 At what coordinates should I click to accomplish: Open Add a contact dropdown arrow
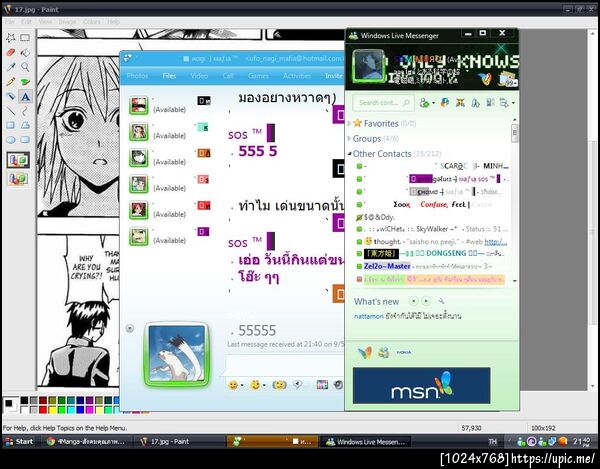coord(433,103)
